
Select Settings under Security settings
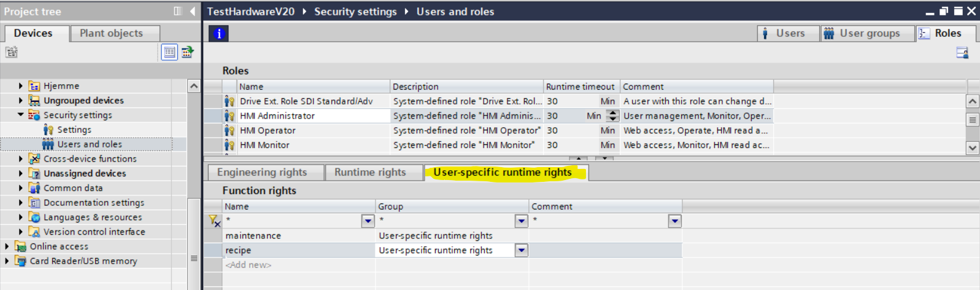coord(74,130)
